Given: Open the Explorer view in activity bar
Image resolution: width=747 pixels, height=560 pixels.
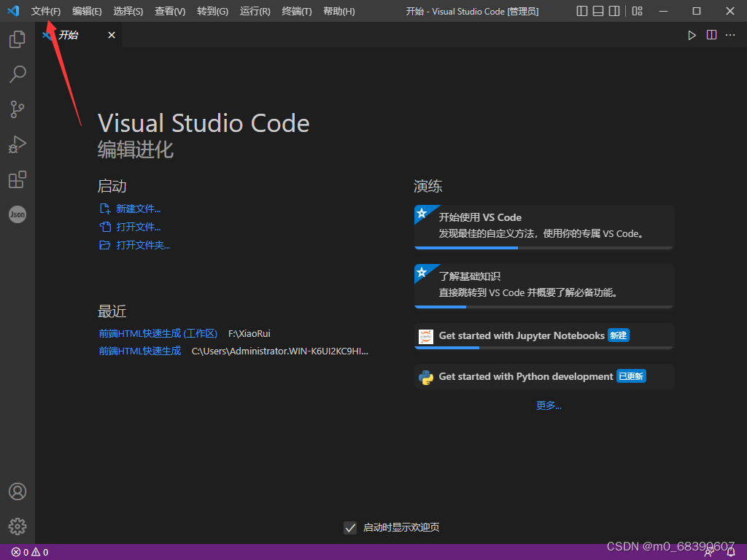Looking at the screenshot, I should pyautogui.click(x=18, y=39).
